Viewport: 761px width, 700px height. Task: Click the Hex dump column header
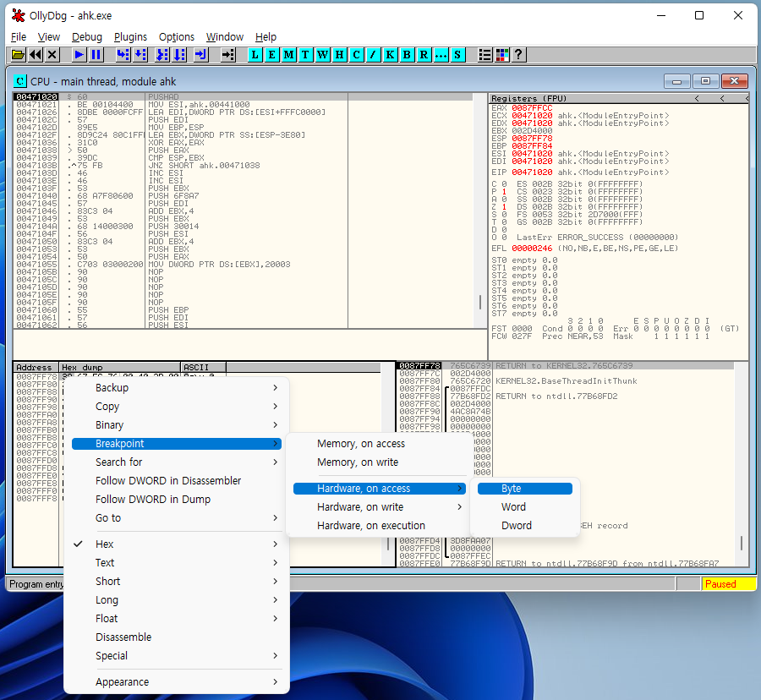[120, 367]
